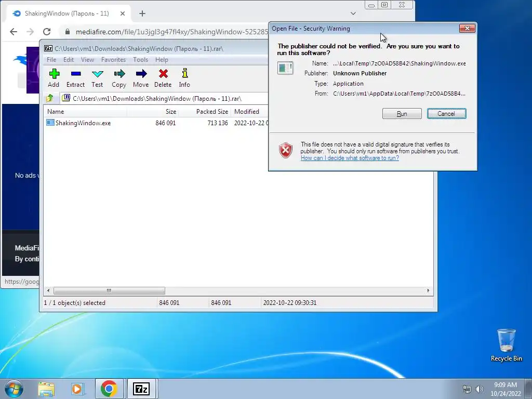Click the taskbar clock showing 9:09 AM

506,389
